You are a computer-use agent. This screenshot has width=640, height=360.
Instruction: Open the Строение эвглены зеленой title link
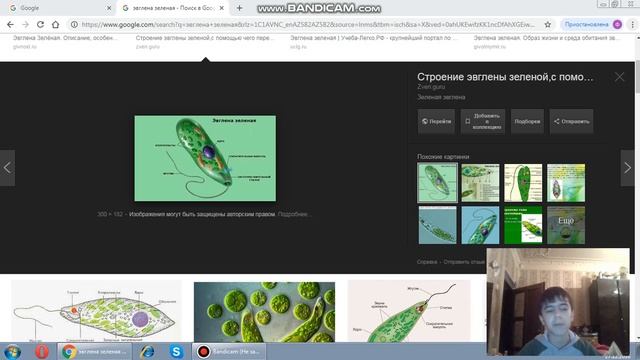(505, 77)
